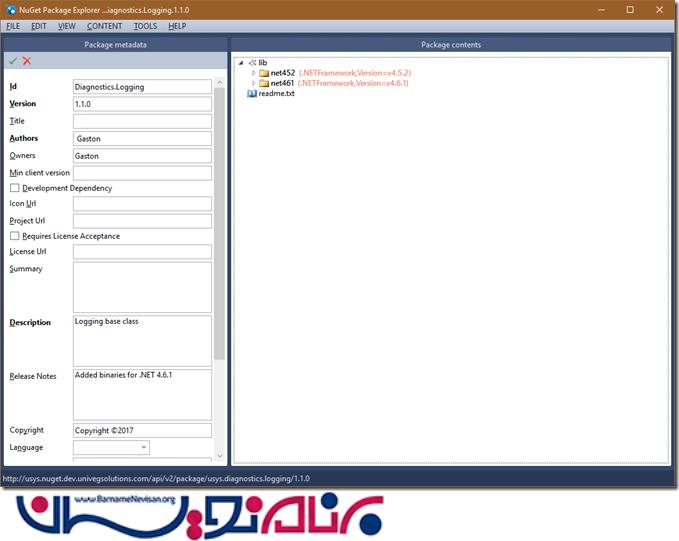
Task: Expand the net452 folder node
Action: pyautogui.click(x=254, y=73)
